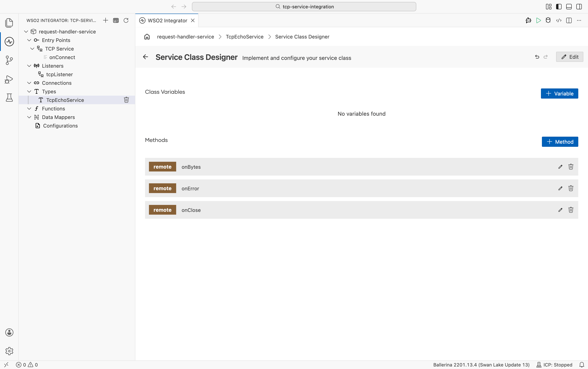
Task: Open errors and warnings status item
Action: (x=27, y=365)
